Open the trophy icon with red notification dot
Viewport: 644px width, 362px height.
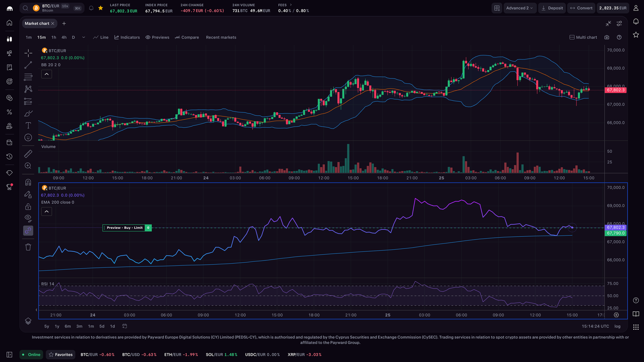point(9,187)
